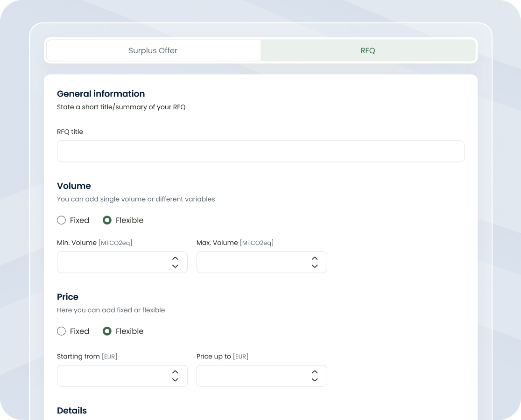Click the Starting from EUR input field
The width and height of the screenshot is (521, 420).
point(112,376)
